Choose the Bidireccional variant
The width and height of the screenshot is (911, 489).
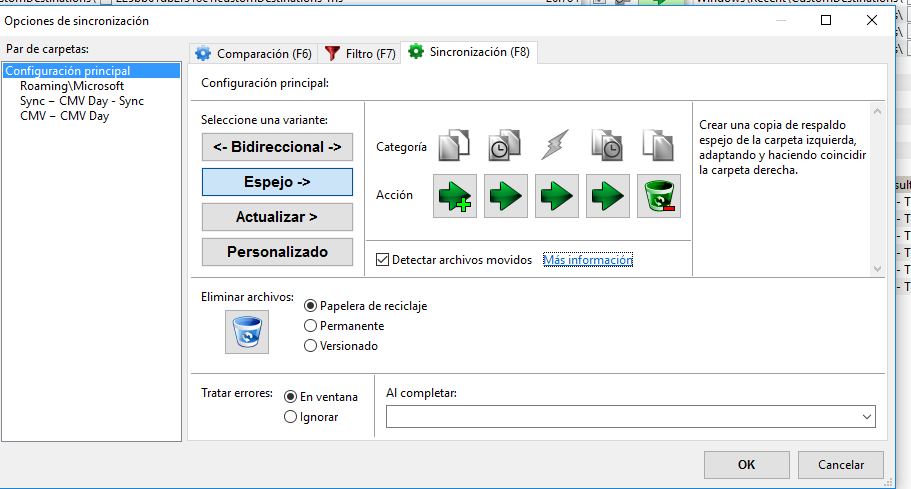tap(277, 147)
